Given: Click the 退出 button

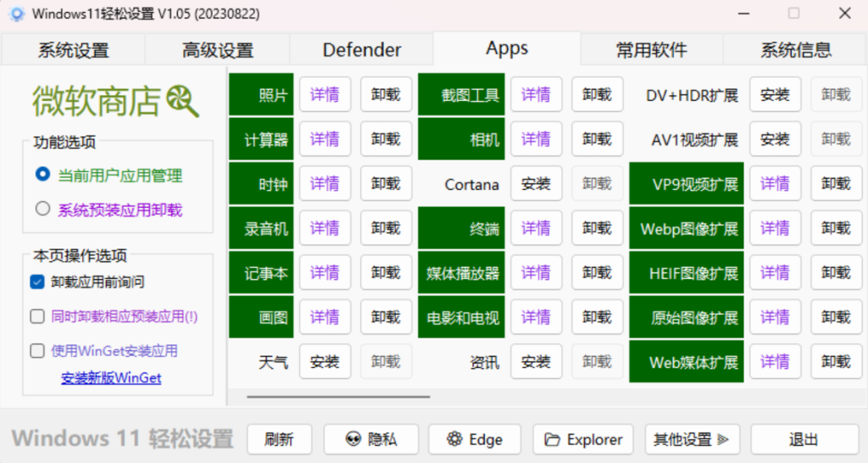Looking at the screenshot, I should tap(804, 439).
